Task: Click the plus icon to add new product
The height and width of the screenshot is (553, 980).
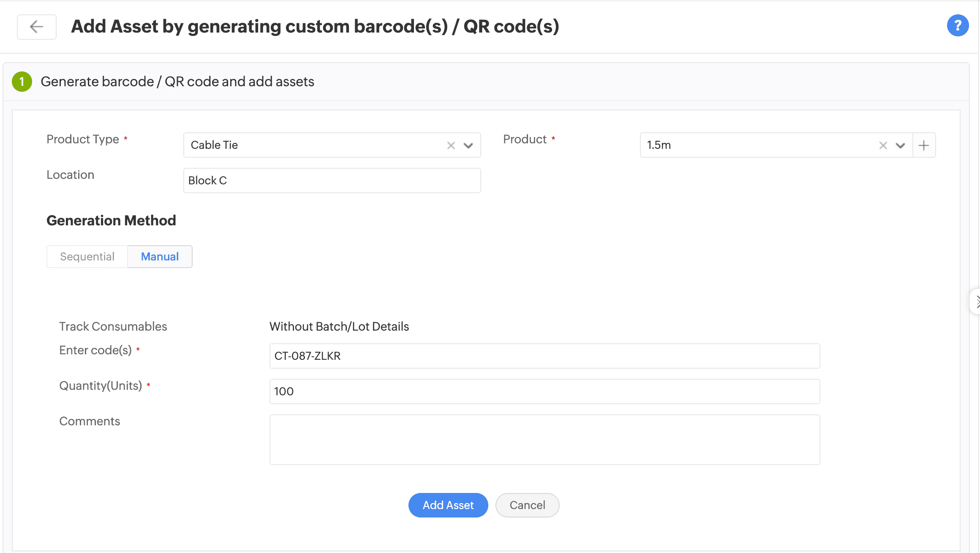Action: click(x=924, y=145)
